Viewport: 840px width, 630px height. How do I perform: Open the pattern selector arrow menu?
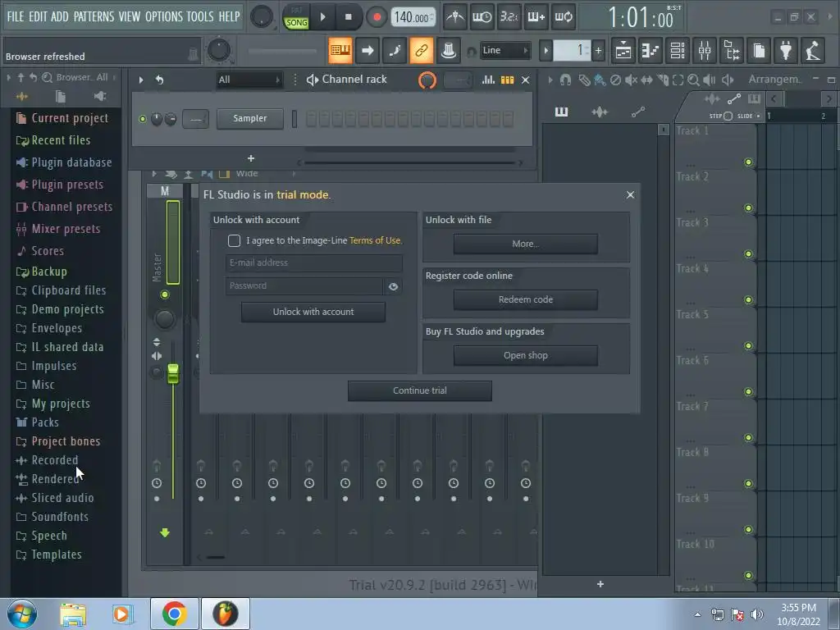click(x=546, y=50)
